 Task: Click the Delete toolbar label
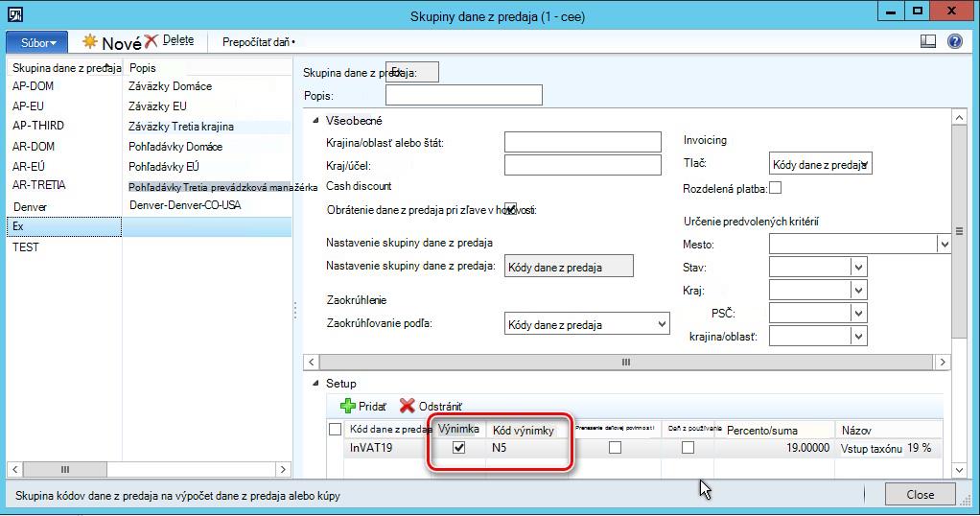[x=178, y=40]
